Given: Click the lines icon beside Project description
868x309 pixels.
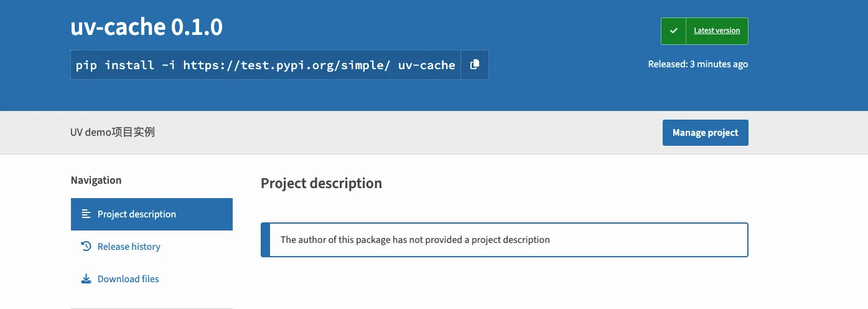Looking at the screenshot, I should (86, 214).
